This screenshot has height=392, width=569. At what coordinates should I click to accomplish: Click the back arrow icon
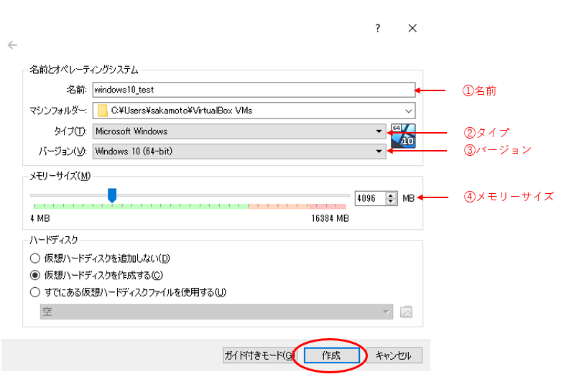12,45
